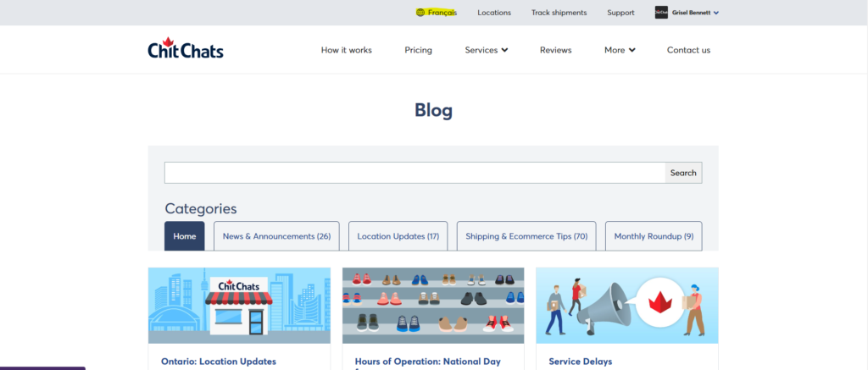Image resolution: width=868 pixels, height=370 pixels.
Task: Click the Search button
Action: coord(684,173)
